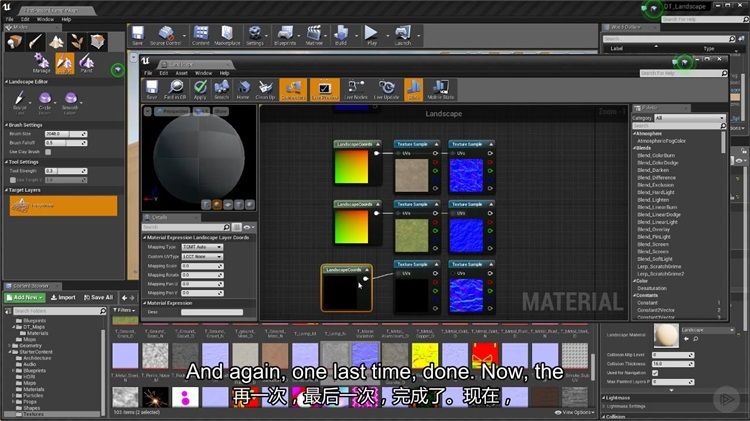Expand the Build options dropdown arrow
750x421 pixels.
[x=356, y=36]
